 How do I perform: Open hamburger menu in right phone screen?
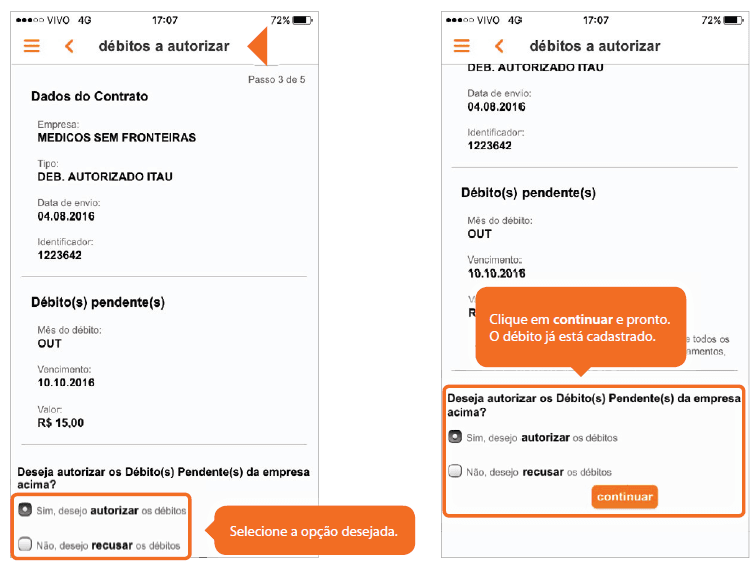coord(461,46)
